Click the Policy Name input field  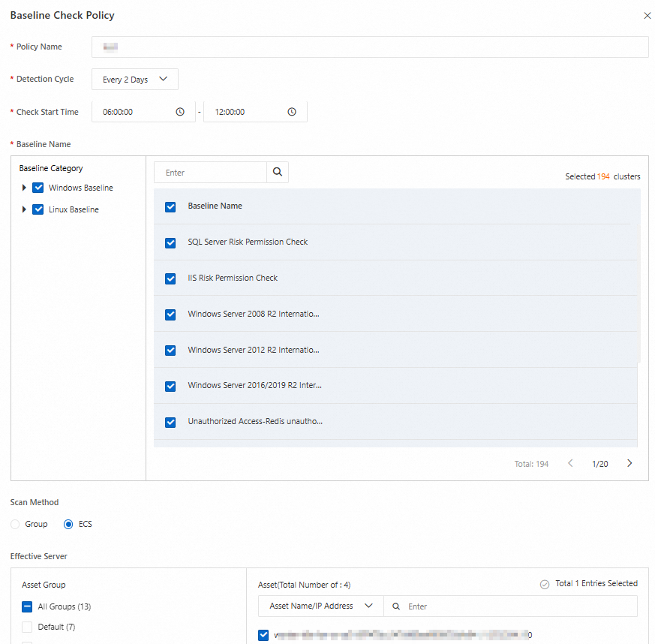pyautogui.click(x=370, y=47)
